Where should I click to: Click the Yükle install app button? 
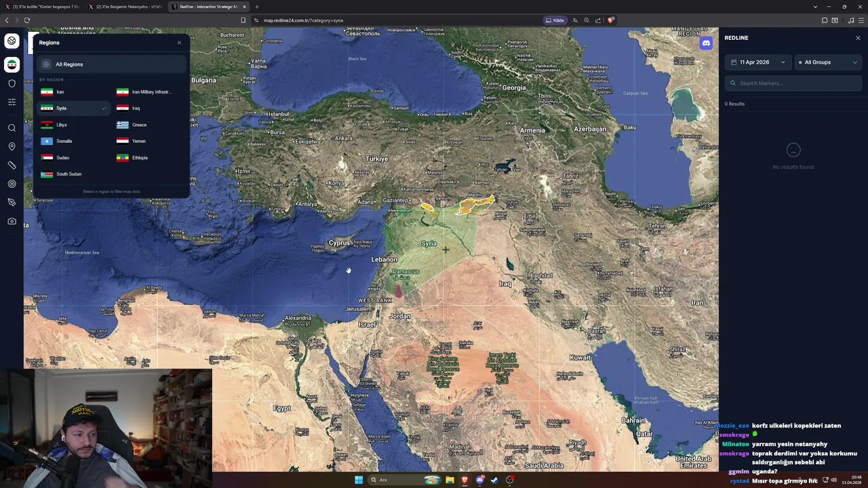555,20
